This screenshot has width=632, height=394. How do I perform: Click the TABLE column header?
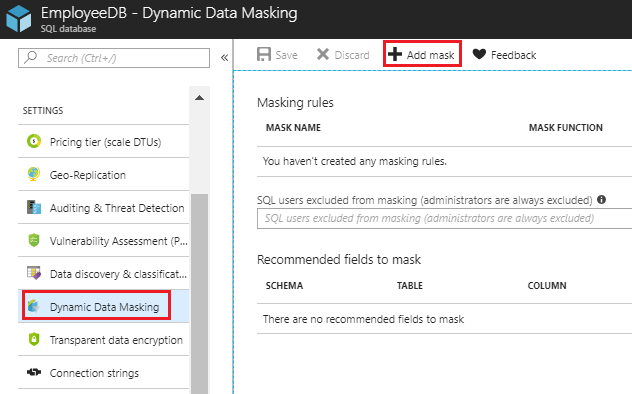(x=410, y=286)
